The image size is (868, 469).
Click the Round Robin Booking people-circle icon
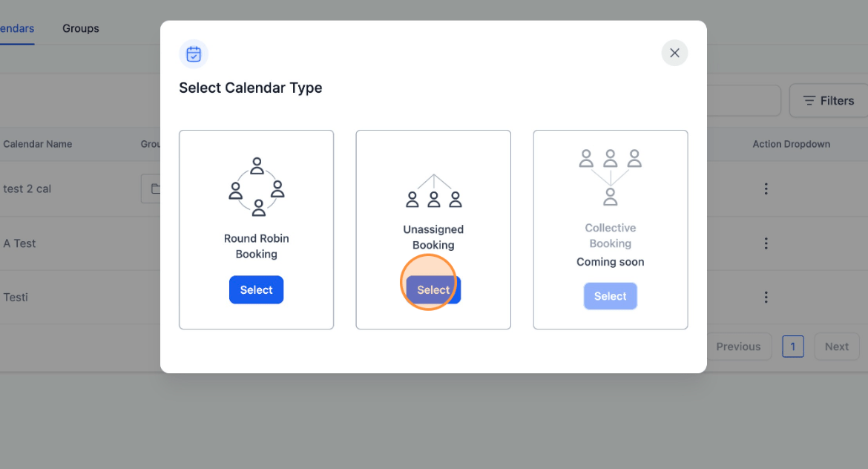[256, 186]
